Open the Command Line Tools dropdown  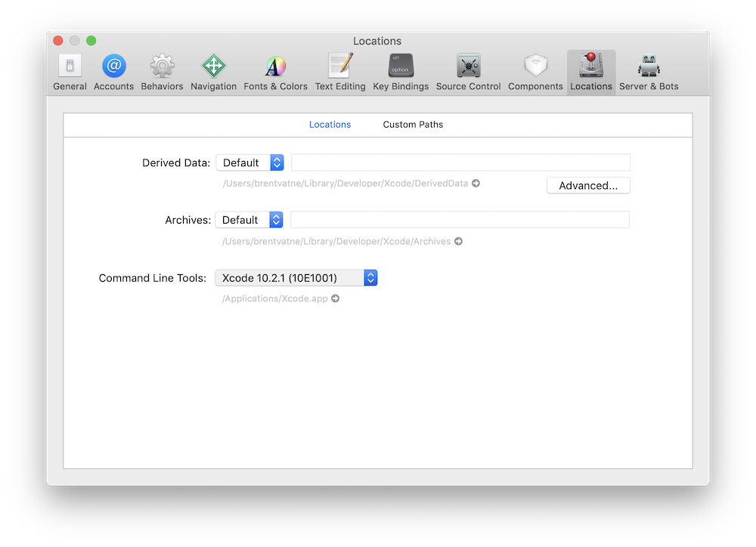click(x=296, y=277)
